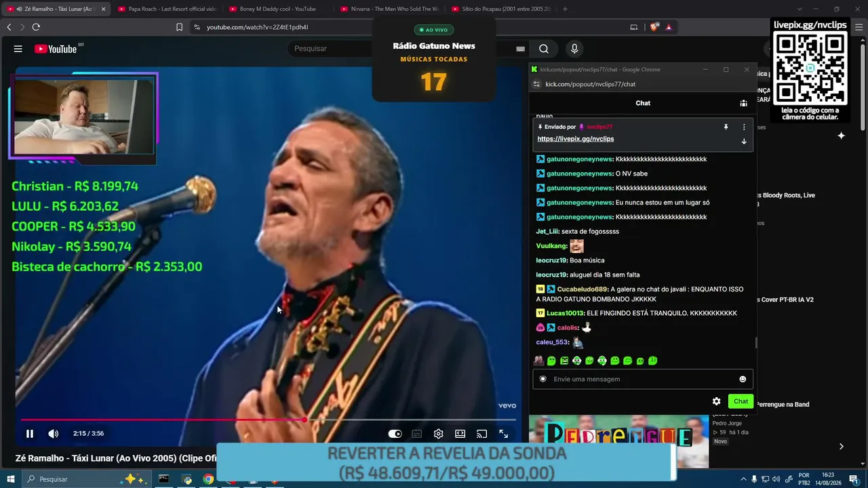This screenshot has width=868, height=488.
Task: Send message with green Chat button
Action: [x=741, y=401]
